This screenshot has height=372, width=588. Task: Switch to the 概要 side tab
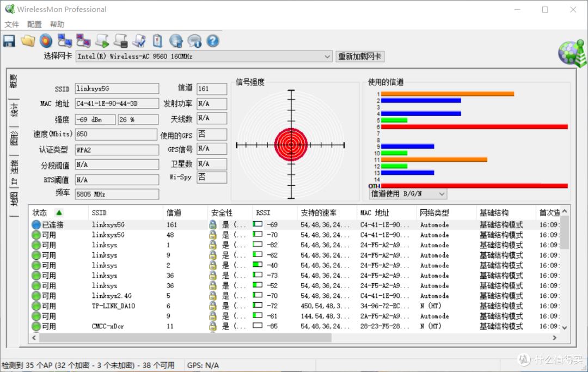[14, 82]
